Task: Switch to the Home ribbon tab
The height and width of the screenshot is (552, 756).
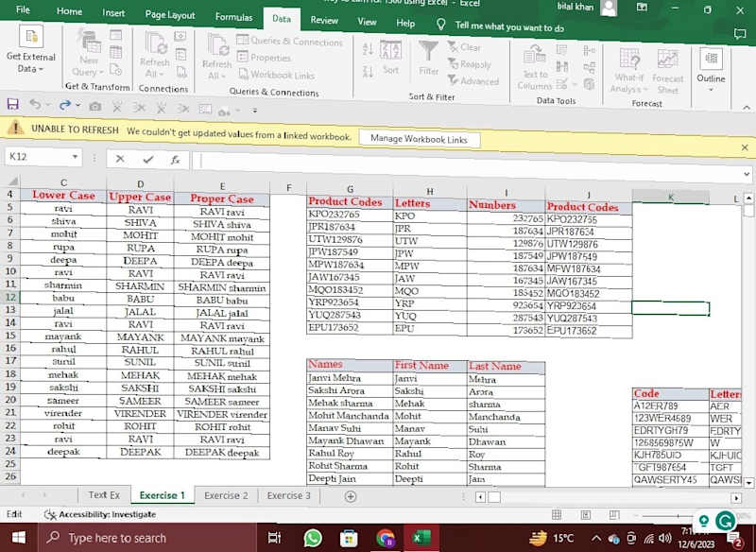Action: click(69, 11)
